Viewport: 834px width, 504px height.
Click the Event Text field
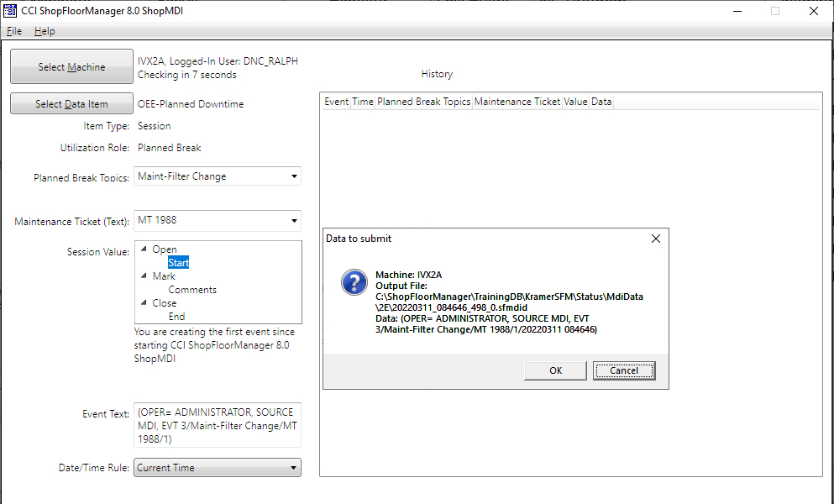pyautogui.click(x=218, y=425)
